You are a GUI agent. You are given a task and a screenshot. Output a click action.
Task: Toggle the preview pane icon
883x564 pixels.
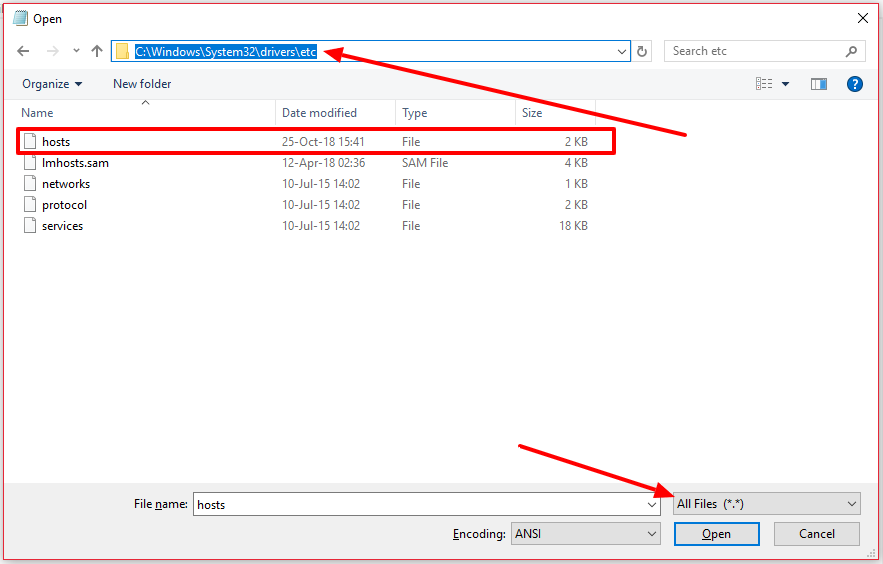click(x=819, y=84)
